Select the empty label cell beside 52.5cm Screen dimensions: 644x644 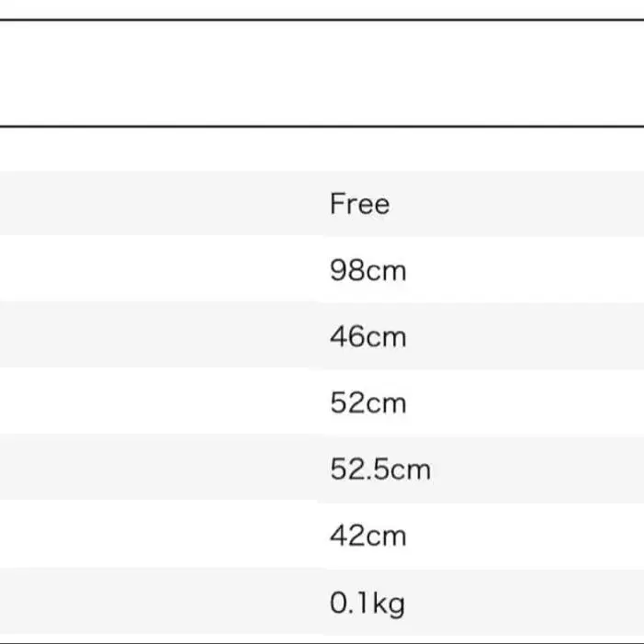click(156, 470)
